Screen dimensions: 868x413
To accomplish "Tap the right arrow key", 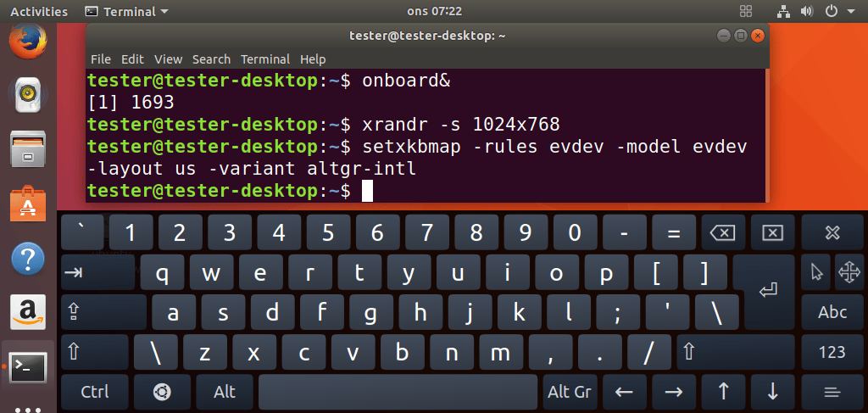I will pyautogui.click(x=673, y=392).
